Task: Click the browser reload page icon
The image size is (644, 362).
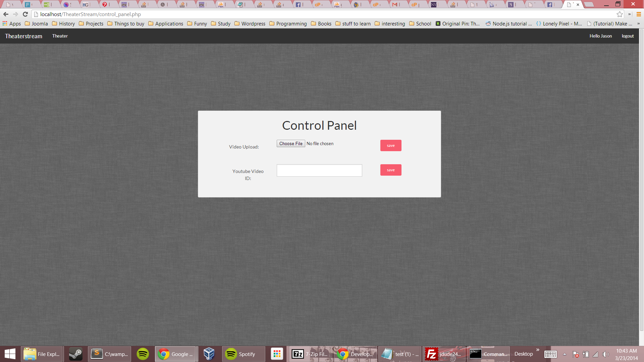Action: tap(25, 14)
